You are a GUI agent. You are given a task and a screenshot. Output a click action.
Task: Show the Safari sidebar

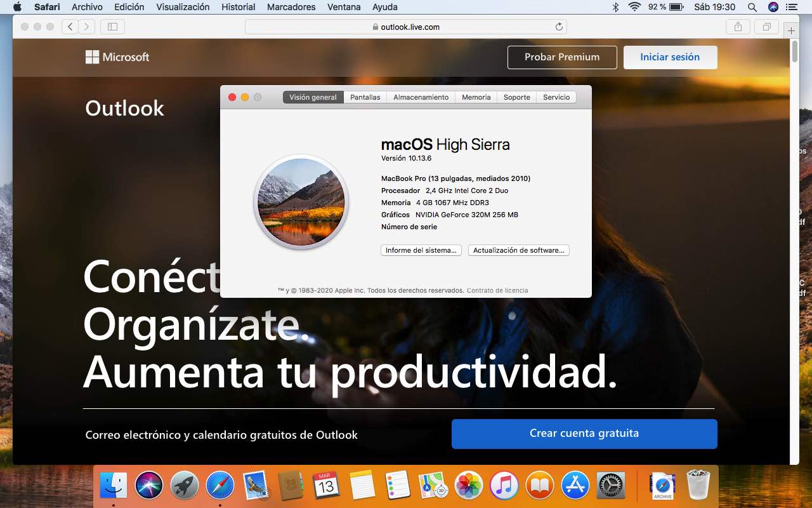point(112,27)
